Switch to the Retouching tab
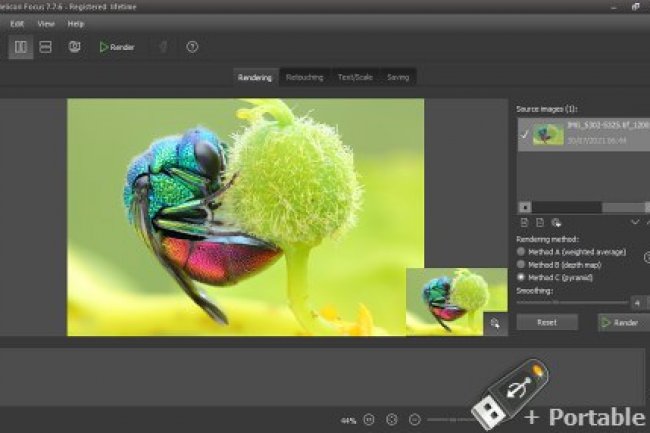 (x=305, y=77)
